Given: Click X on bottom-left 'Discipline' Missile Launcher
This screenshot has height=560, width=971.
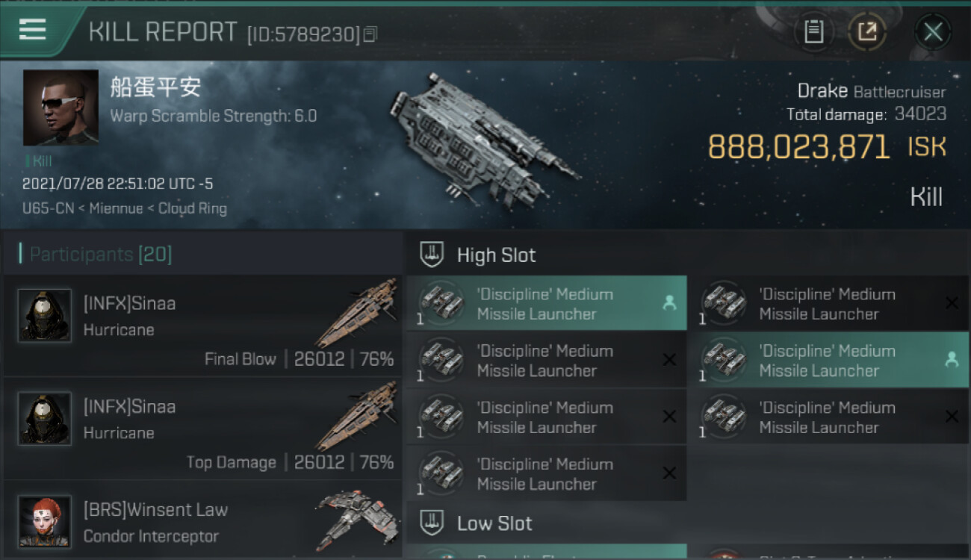Looking at the screenshot, I should (669, 473).
